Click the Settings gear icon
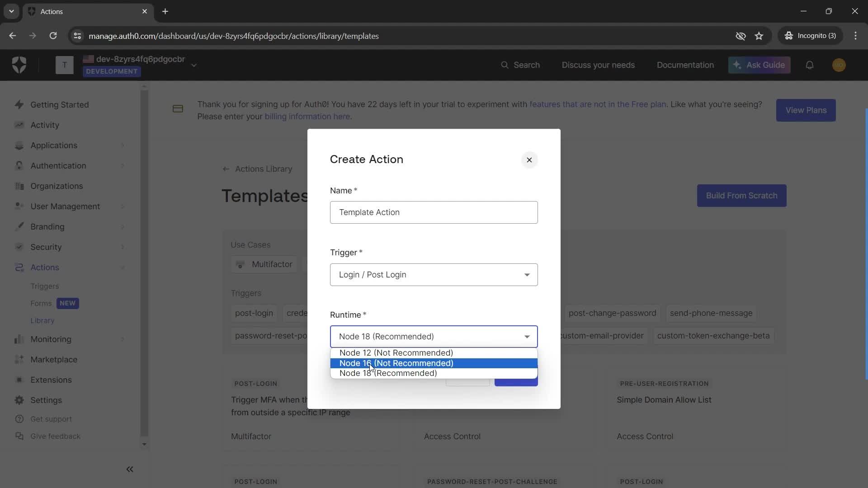 [19, 400]
